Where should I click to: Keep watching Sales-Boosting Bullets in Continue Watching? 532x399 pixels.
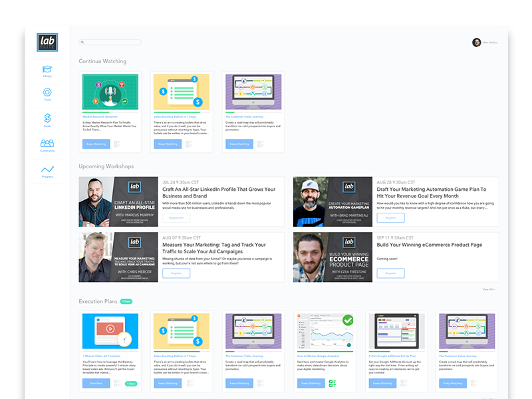168,144
